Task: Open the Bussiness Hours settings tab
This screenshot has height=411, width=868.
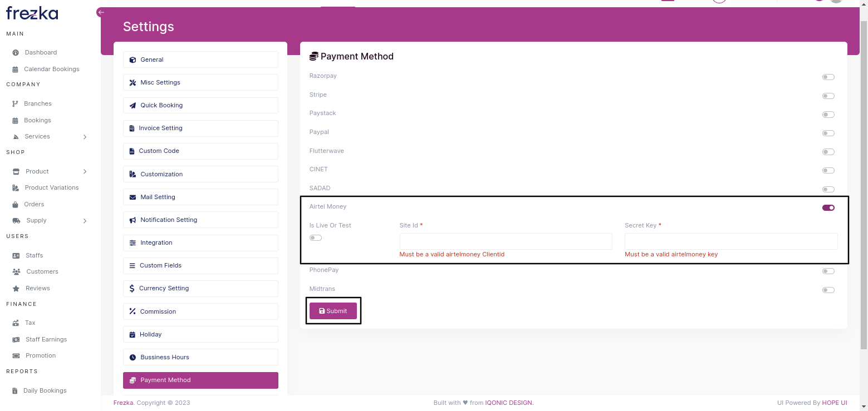Action: coord(200,357)
